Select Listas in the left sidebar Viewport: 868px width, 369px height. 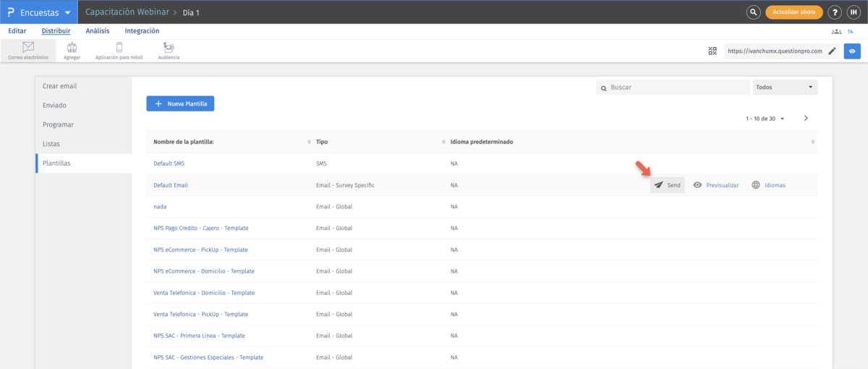coord(53,144)
